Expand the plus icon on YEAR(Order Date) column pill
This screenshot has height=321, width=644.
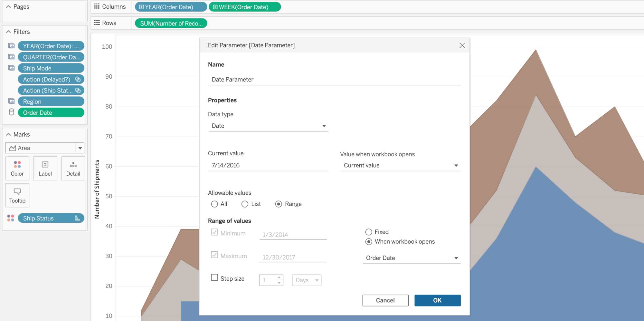coord(141,7)
